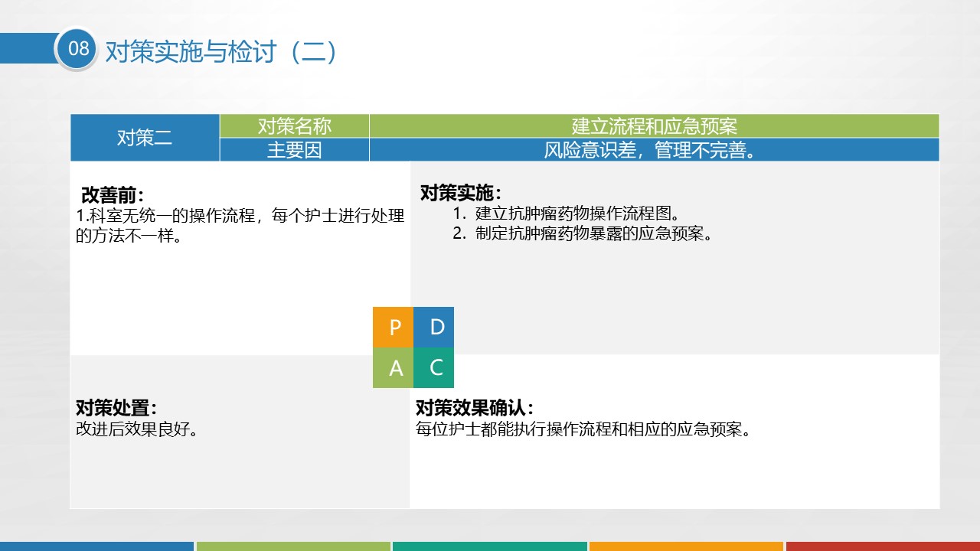980x551 pixels.
Task: Click the circular 08 slide number badge
Action: (x=77, y=49)
